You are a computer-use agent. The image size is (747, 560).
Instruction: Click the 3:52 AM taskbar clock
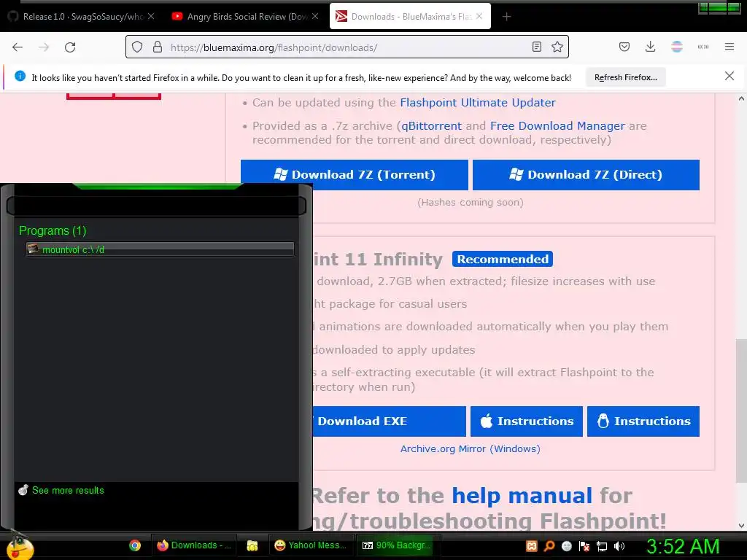[x=683, y=546]
